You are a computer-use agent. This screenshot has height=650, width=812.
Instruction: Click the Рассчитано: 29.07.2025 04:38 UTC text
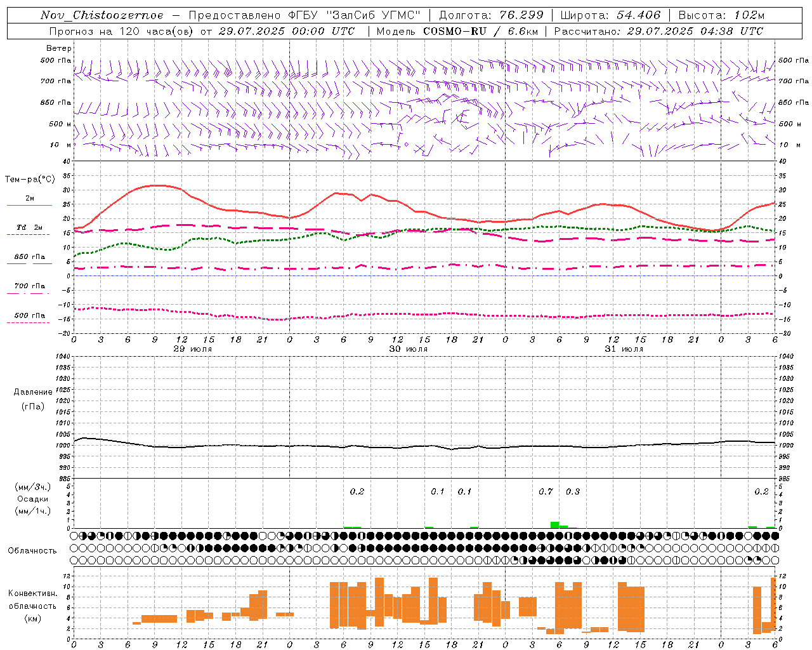658,31
